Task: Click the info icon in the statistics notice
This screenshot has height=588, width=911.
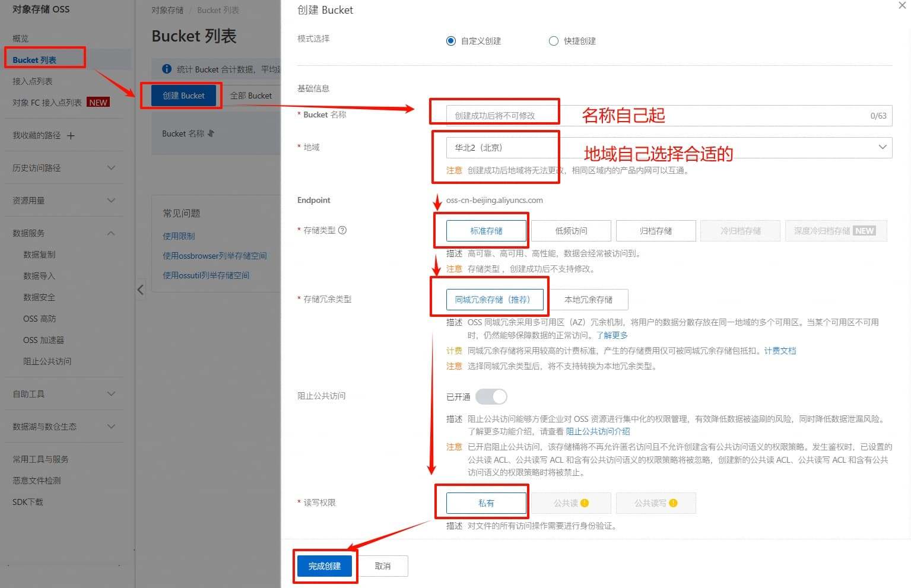Action: point(167,69)
